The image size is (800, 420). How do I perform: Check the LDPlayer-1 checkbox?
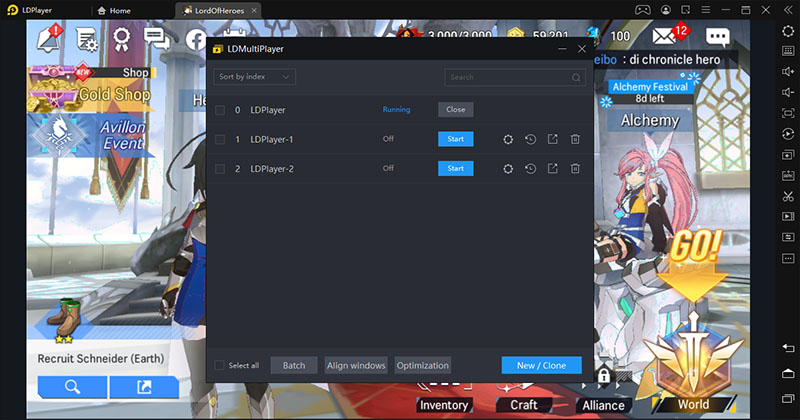(220, 139)
